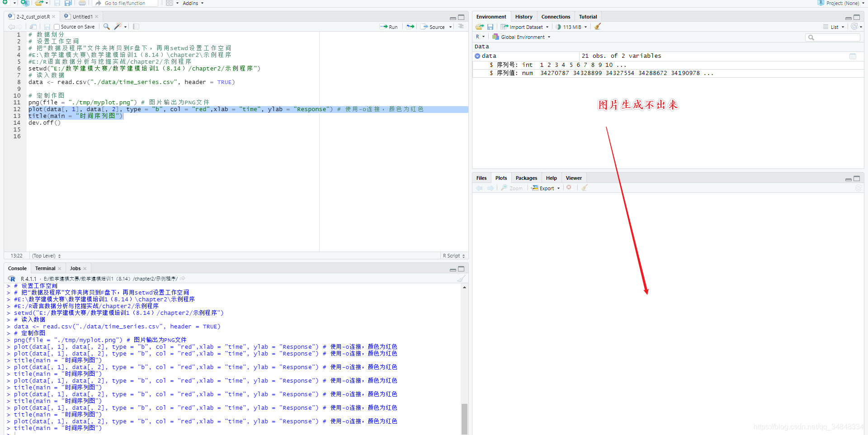
Task: Open the R language selector dropdown
Action: [x=480, y=37]
